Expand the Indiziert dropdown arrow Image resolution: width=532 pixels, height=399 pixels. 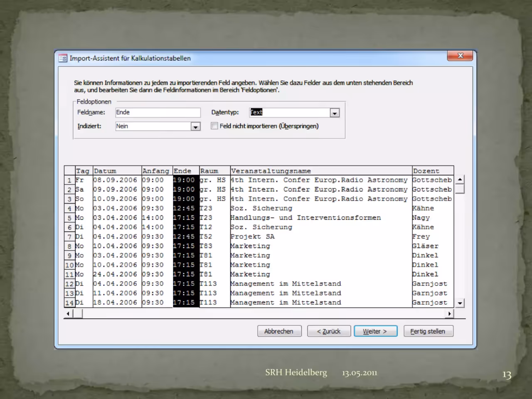point(195,126)
